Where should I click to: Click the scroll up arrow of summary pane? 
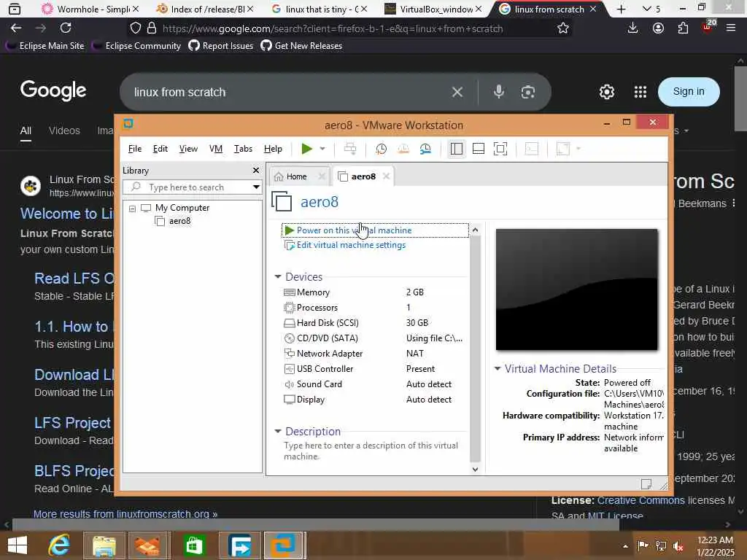tap(475, 230)
